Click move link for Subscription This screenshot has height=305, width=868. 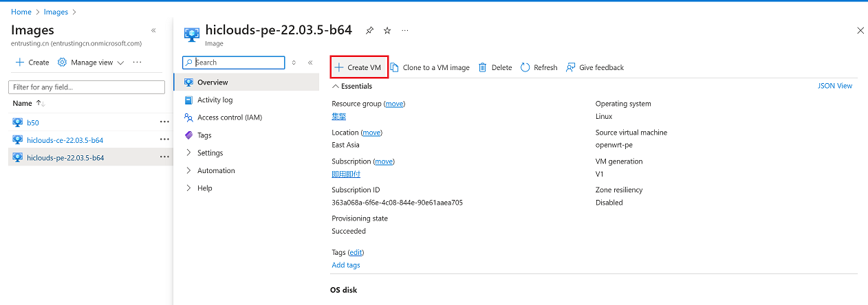(384, 161)
